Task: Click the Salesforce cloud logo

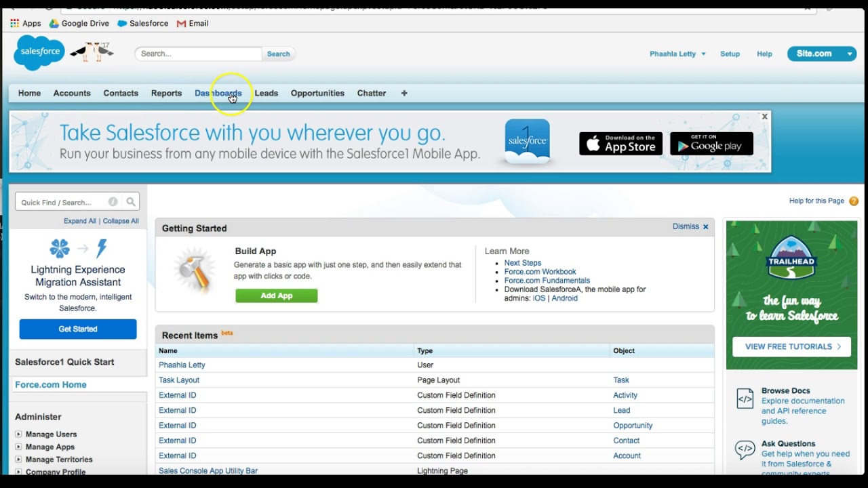Action: (x=39, y=53)
